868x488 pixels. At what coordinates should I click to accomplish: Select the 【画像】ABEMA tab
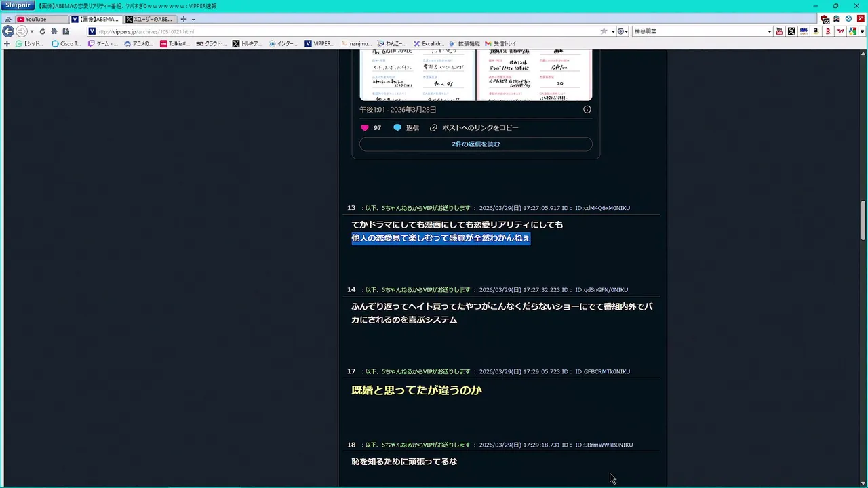point(96,19)
